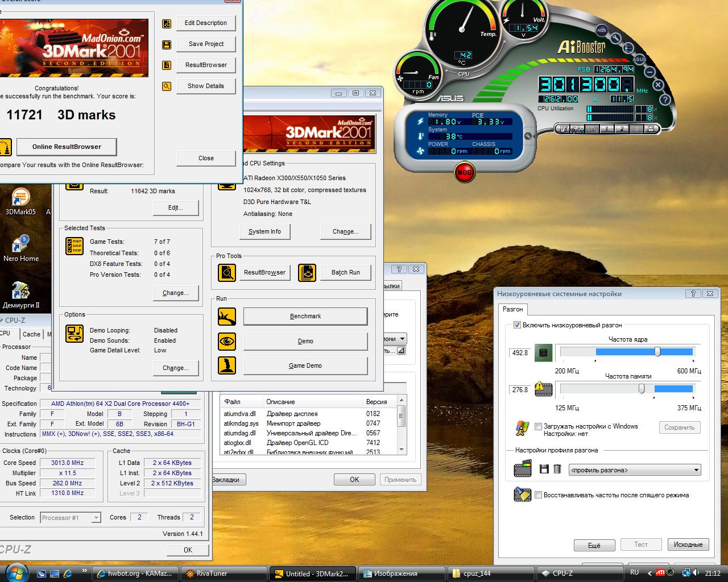728x582 pixels.
Task: Click the wrench toggle beside monitor panel
Action: click(x=528, y=136)
